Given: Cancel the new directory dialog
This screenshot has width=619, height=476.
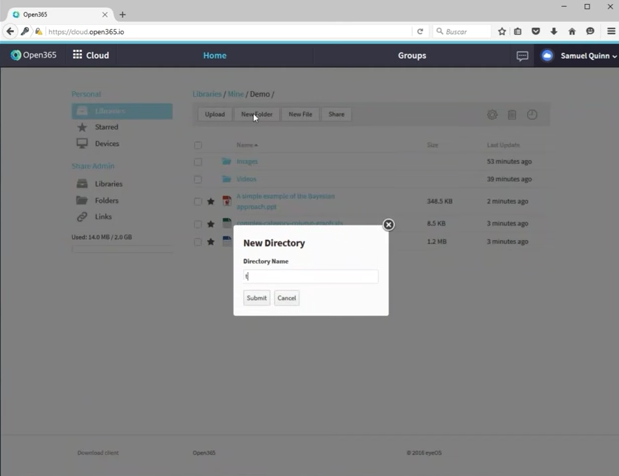Looking at the screenshot, I should [x=286, y=298].
